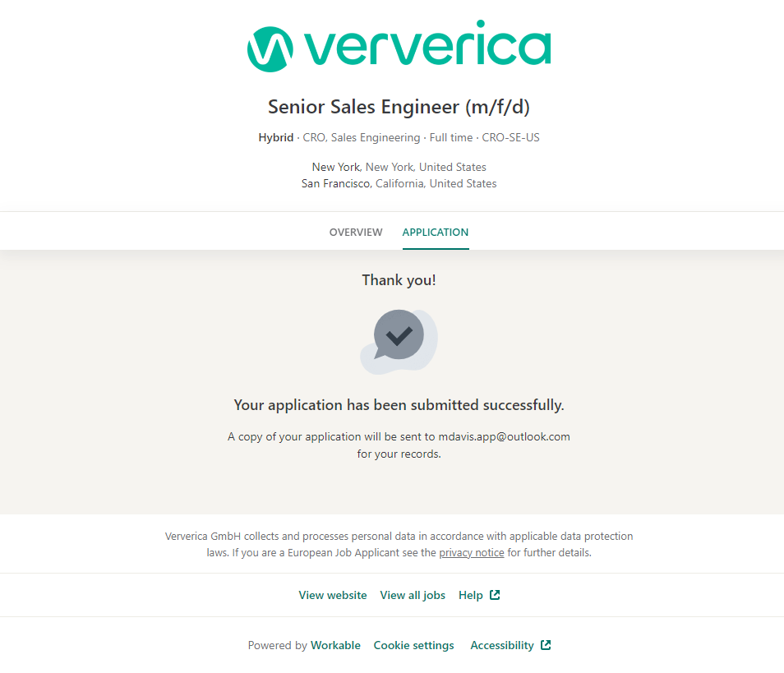784x673 pixels.
Task: Click the Ververica logo wave icon
Action: tap(270, 49)
